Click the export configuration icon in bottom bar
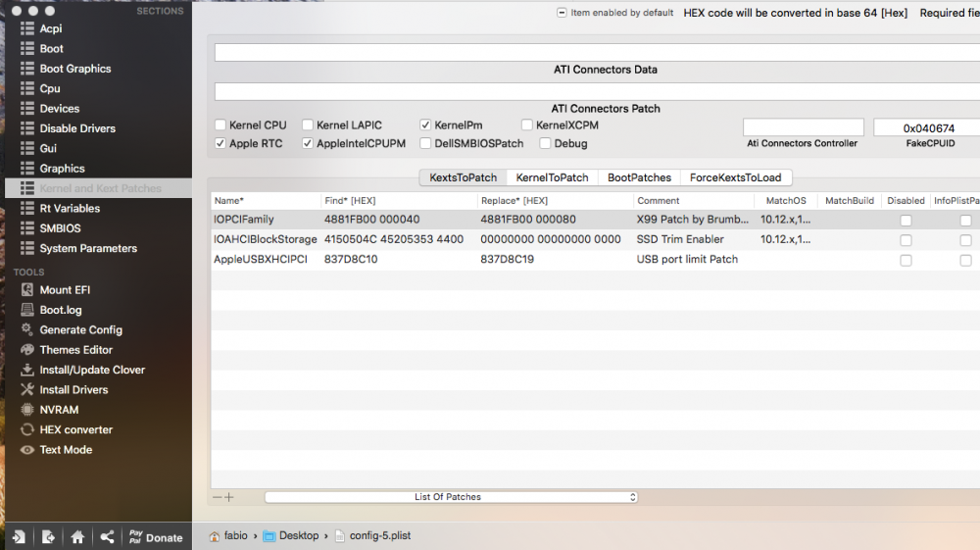Viewport: 980px width, 550px height. [x=48, y=537]
